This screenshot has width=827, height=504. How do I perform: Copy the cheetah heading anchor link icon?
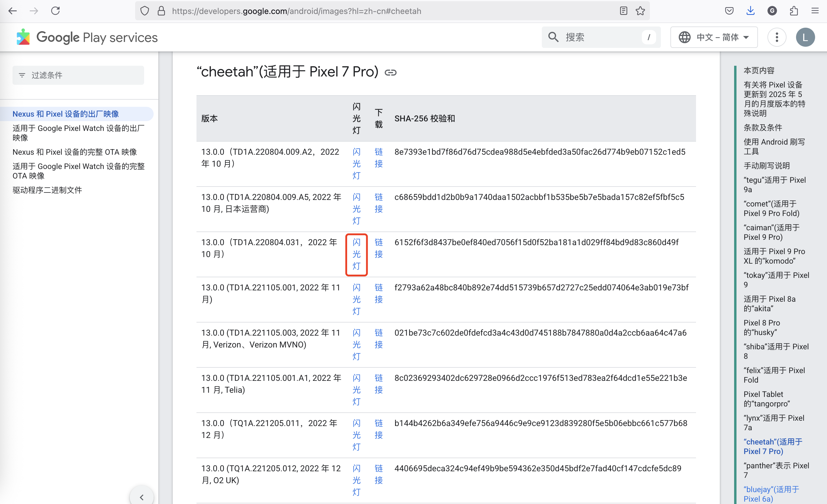[390, 72]
